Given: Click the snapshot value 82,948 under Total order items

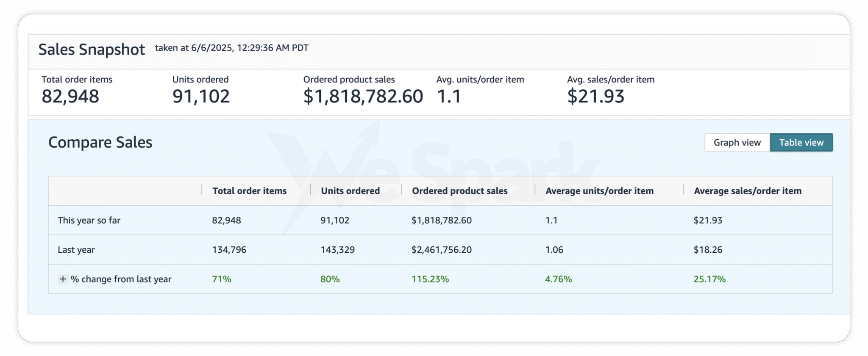Looking at the screenshot, I should (x=70, y=97).
